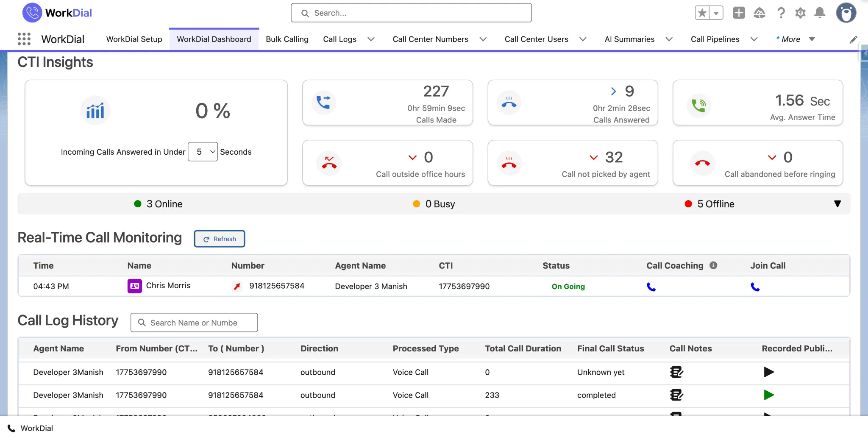Viewport: 868px width, 440px height.
Task: Click the Call Coaching phone icon for Chris Morris
Action: (651, 287)
